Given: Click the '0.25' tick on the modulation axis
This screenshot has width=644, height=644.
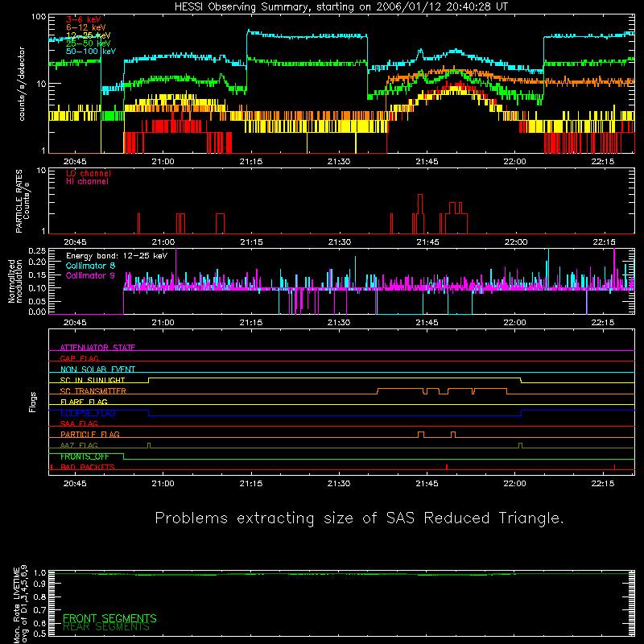Looking at the screenshot, I should (37, 250).
